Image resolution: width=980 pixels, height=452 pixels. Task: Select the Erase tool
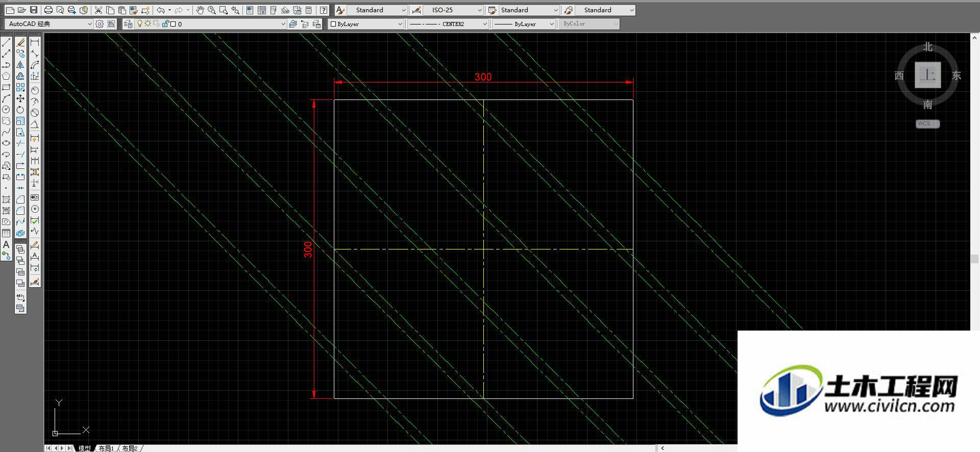click(x=20, y=43)
